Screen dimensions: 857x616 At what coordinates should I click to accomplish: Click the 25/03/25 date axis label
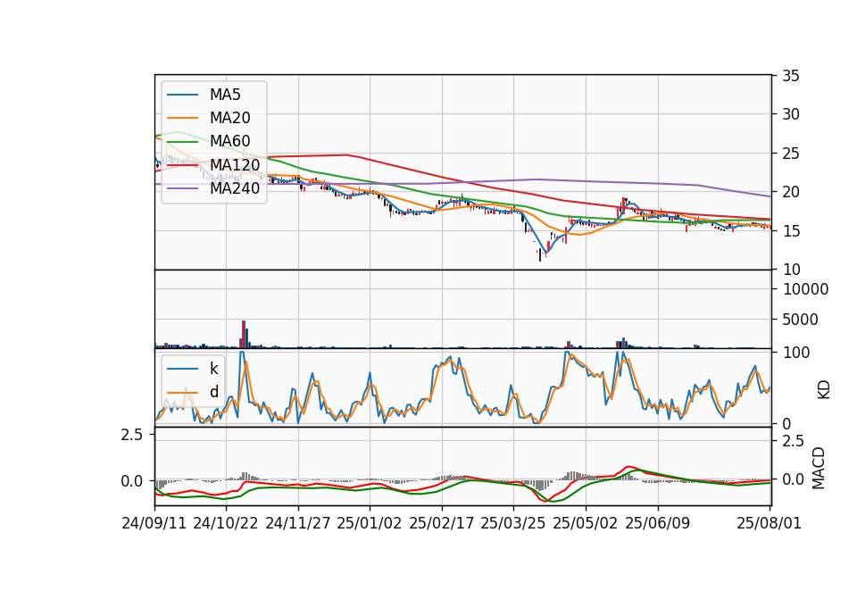(x=513, y=523)
